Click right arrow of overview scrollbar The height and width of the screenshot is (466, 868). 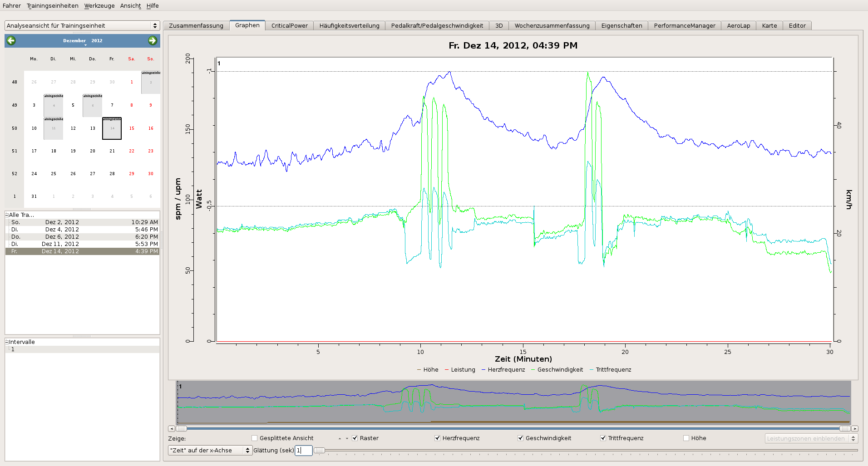click(x=855, y=429)
